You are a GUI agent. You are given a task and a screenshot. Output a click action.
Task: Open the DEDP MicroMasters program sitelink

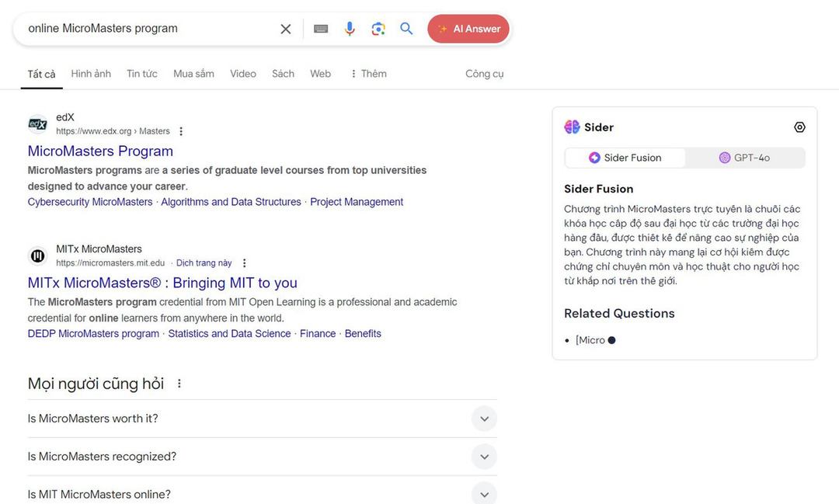(93, 333)
